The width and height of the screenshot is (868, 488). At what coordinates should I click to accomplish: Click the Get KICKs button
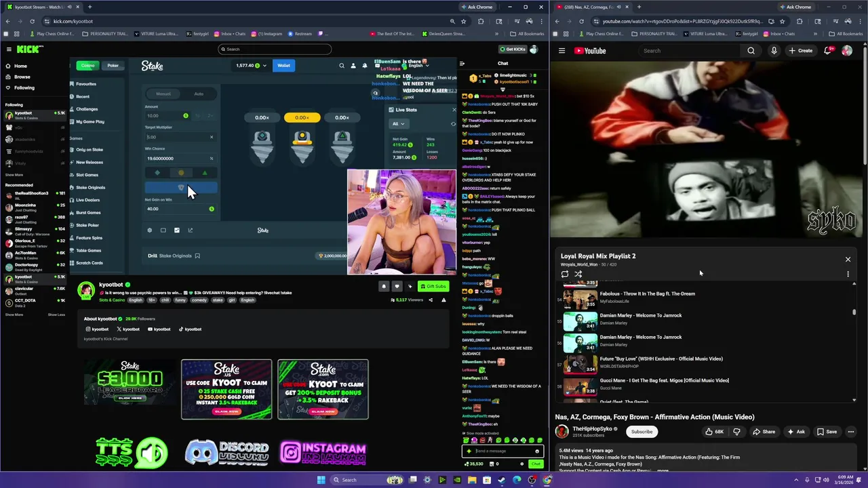click(513, 49)
